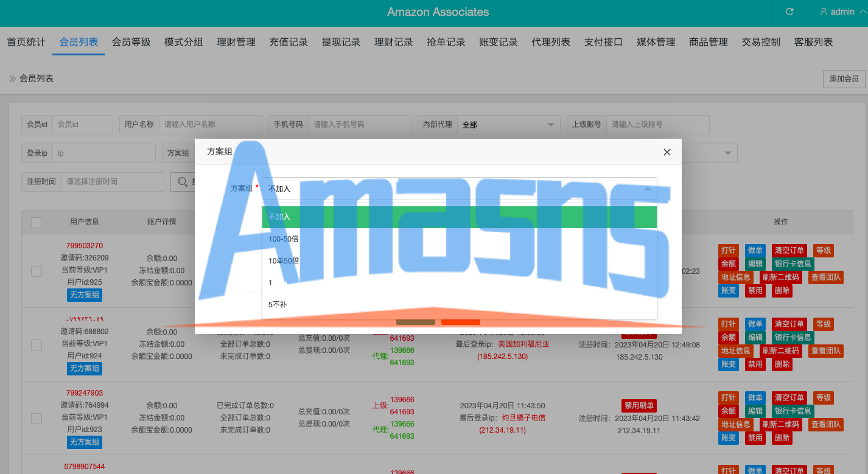Go to the 充值记录 tab
The height and width of the screenshot is (474, 868).
point(289,42)
